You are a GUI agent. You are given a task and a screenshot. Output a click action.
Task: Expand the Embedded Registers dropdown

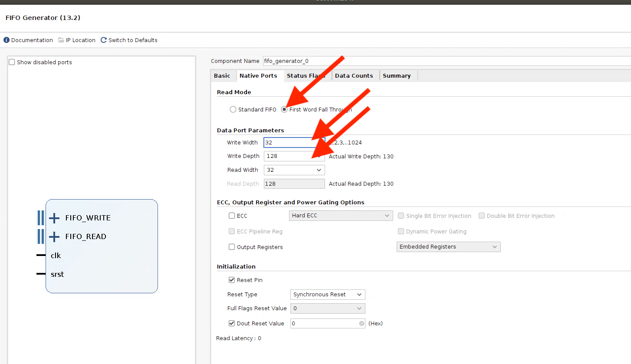448,247
